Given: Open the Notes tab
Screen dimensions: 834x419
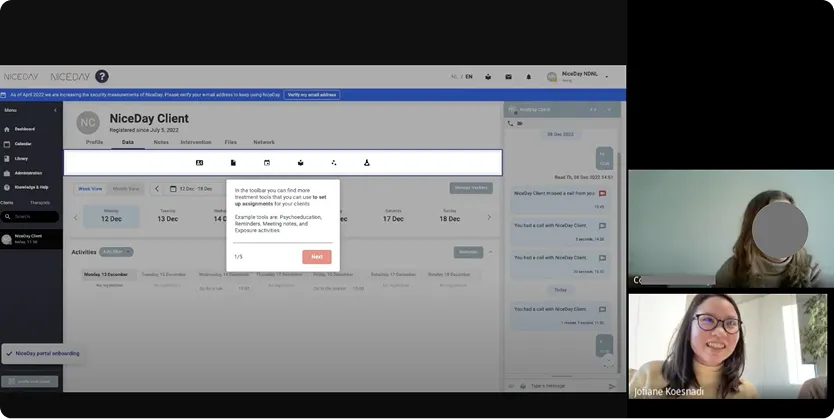Looking at the screenshot, I should pos(161,142).
